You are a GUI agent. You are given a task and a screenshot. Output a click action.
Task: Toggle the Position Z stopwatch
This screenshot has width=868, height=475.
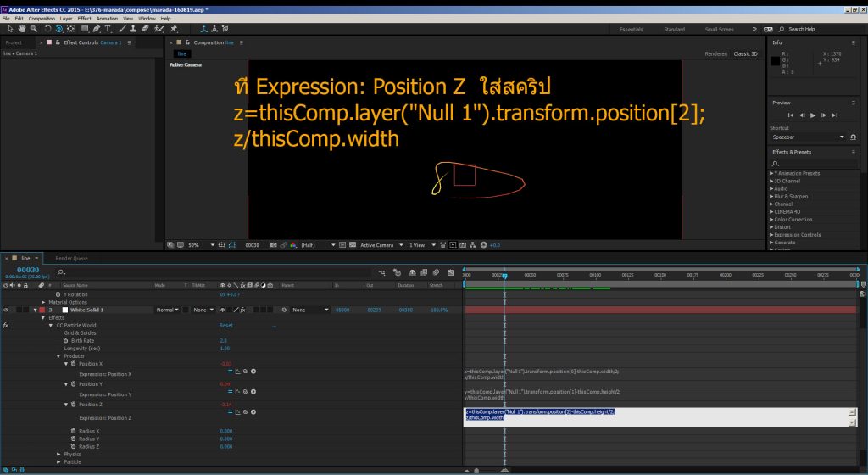[74, 404]
